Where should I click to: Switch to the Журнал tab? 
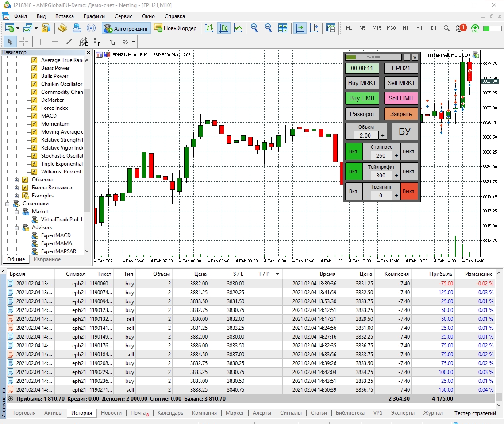433,413
